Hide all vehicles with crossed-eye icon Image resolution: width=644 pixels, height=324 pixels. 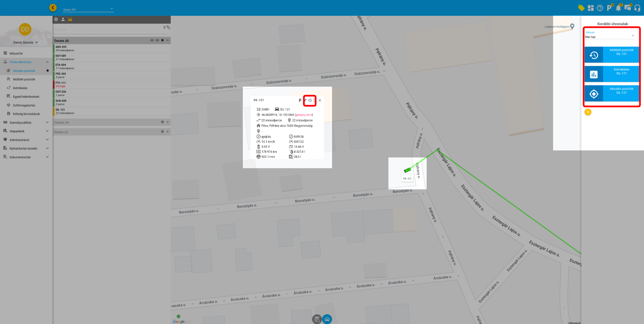coord(157,40)
